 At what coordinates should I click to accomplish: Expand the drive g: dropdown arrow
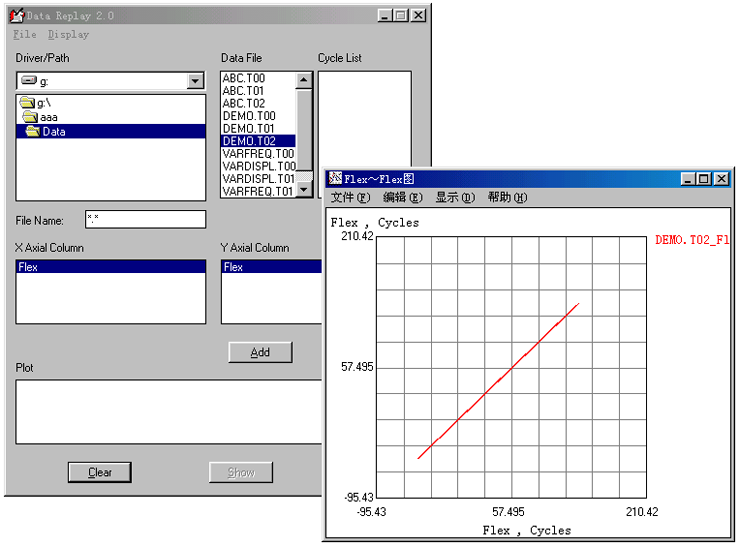point(195,81)
